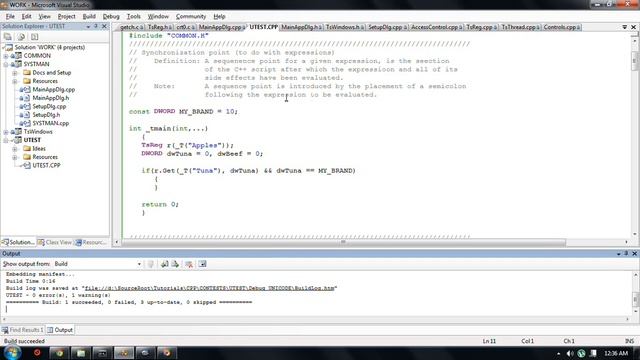640x360 pixels.
Task: Collapse the UTEST project node
Action: click(x=6, y=140)
